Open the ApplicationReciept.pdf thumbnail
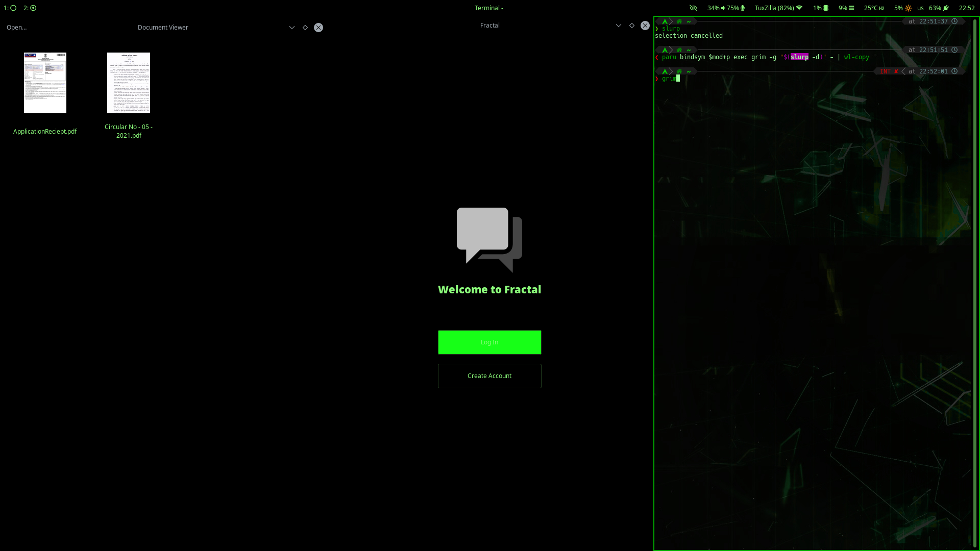 pos(45,83)
